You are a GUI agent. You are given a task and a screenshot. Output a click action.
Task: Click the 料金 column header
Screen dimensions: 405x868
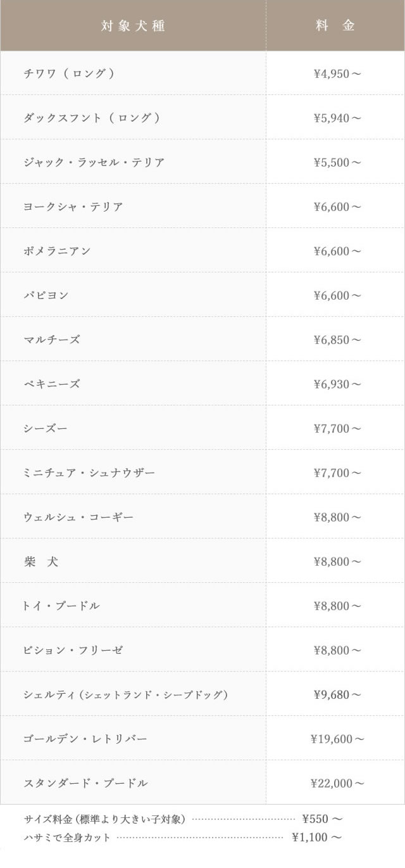(x=335, y=26)
